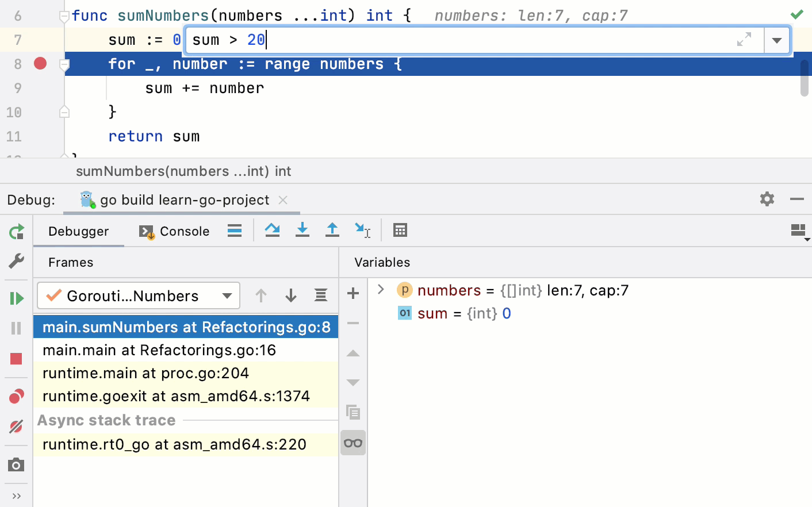Select main.main at Refactorings.go:16 frame
The height and width of the screenshot is (507, 812).
click(x=159, y=350)
